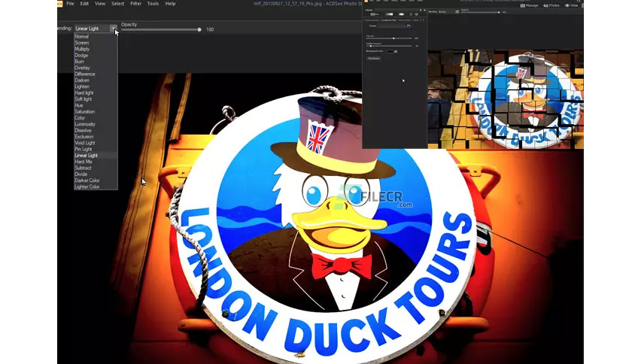Switch to Manage mode in inset window
The width and height of the screenshot is (629, 364).
(x=529, y=5)
